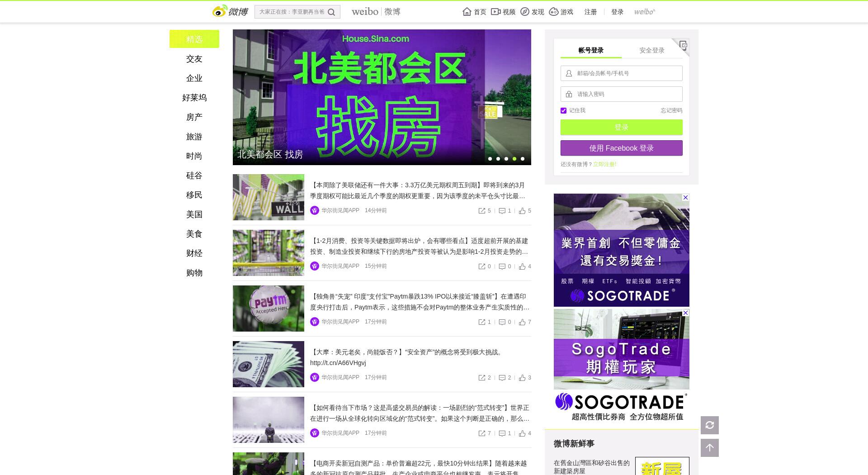Screen dimensions: 868x475
Task: Click the 在舊金山灣區和矽谷出售的新建築房屋 text
Action: click(592, 467)
